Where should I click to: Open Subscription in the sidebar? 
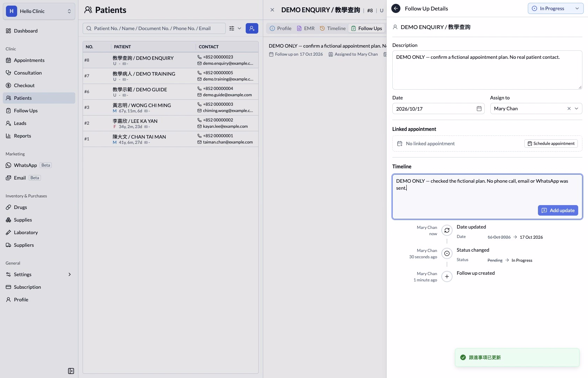pos(39,287)
